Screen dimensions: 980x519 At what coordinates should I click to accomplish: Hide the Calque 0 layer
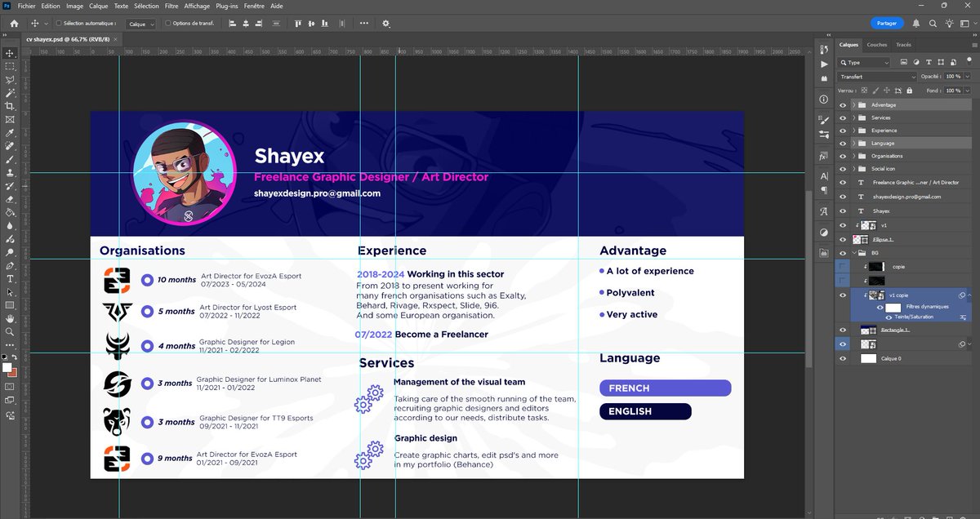click(843, 358)
